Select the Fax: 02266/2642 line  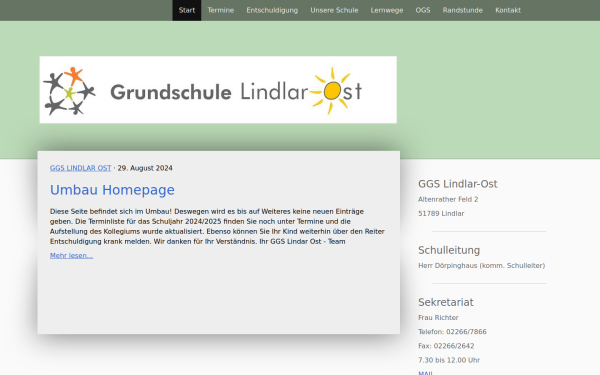point(446,346)
